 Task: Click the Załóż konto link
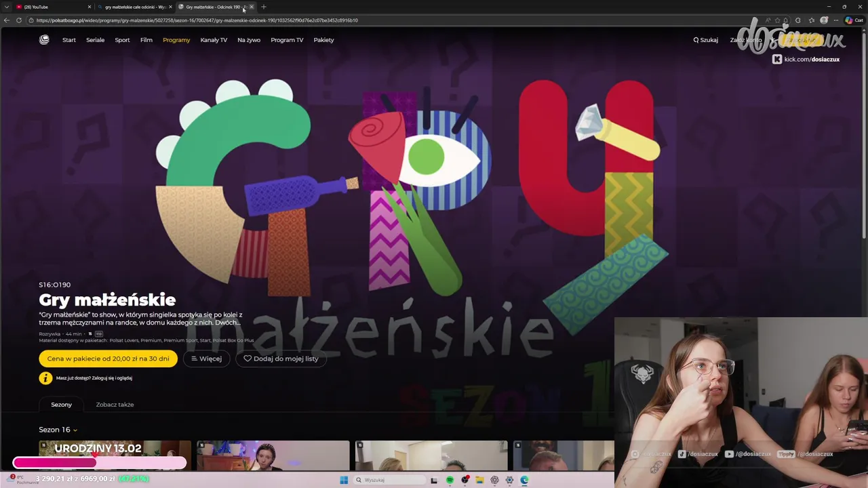pyautogui.click(x=746, y=40)
